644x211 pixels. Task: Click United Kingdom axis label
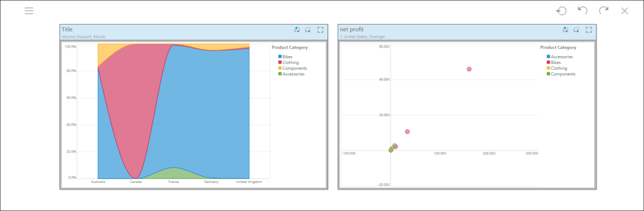click(249, 182)
